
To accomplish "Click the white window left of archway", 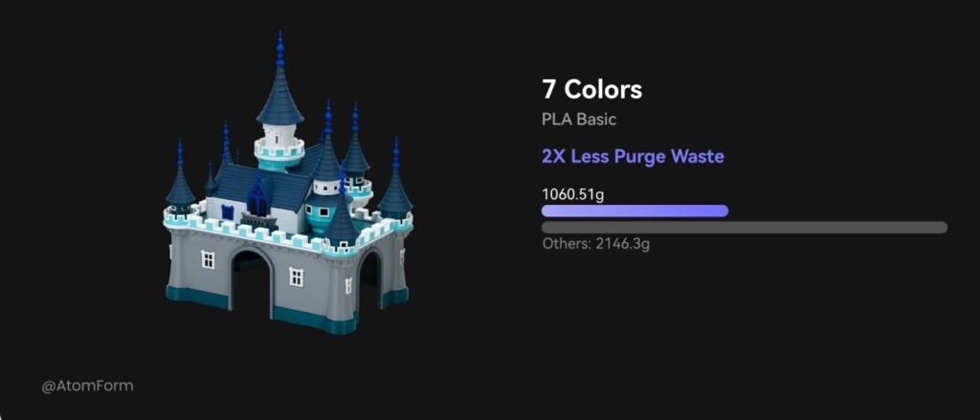I will click(208, 258).
